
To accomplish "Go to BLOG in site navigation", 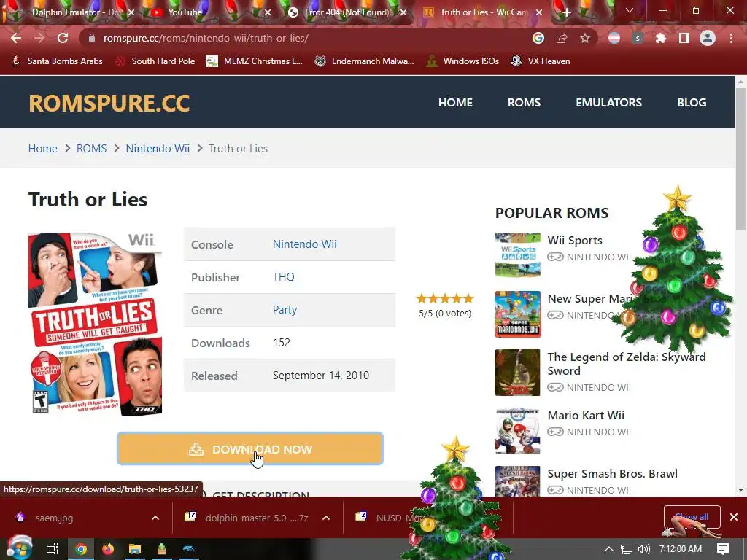I will [692, 102].
